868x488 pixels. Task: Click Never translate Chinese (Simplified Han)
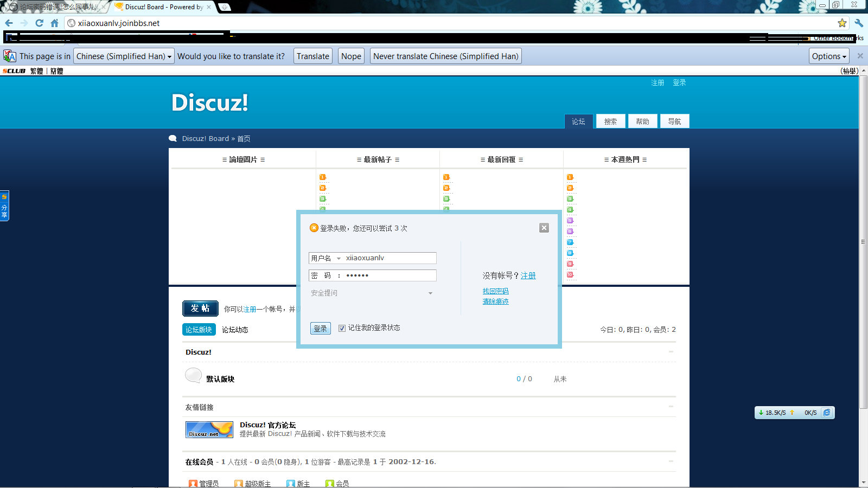[x=446, y=56]
